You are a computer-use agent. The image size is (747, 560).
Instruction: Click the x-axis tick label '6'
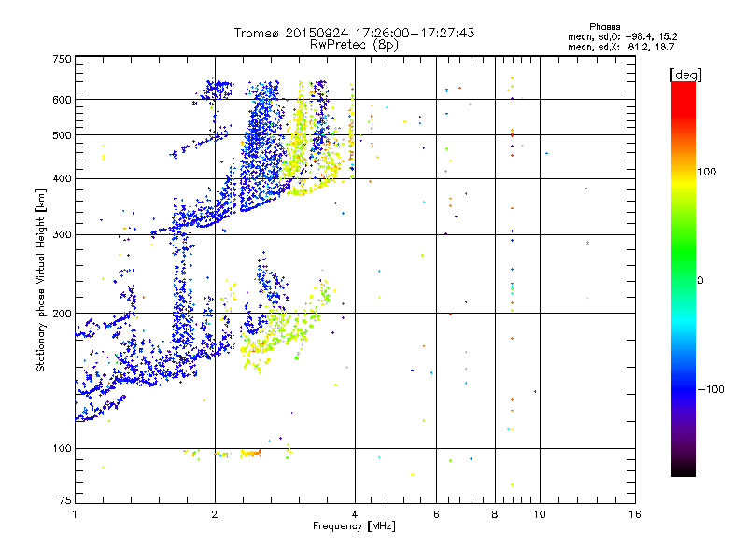click(436, 514)
